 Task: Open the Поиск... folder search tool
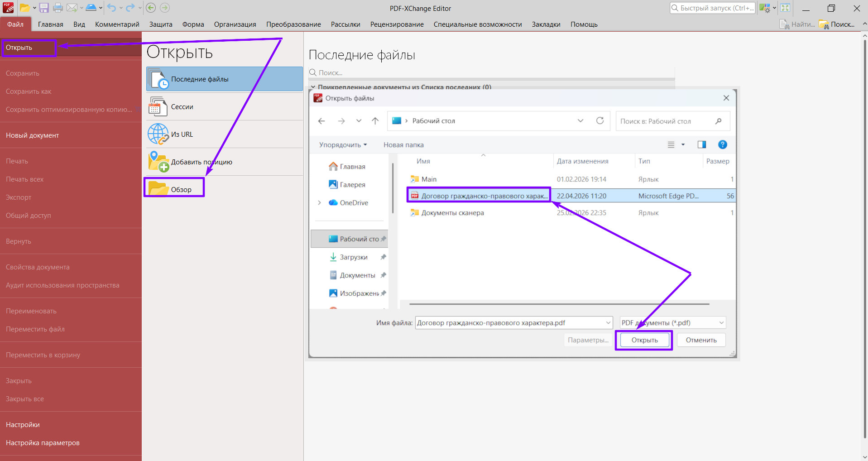click(x=837, y=24)
